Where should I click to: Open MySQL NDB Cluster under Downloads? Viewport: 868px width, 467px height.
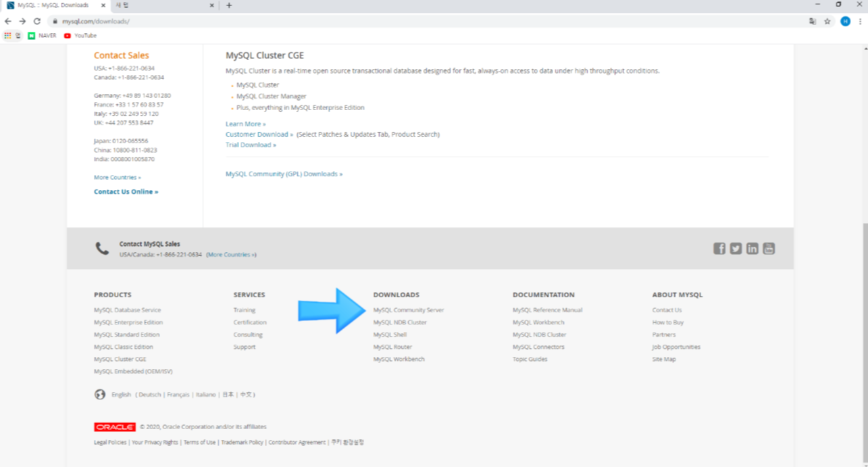tap(400, 322)
